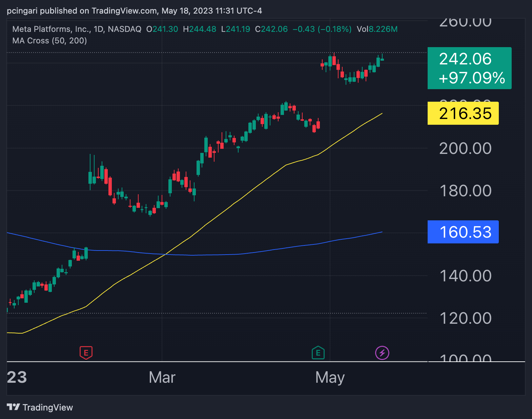
Task: Click the 120.00 price axis label
Action: [x=465, y=318]
